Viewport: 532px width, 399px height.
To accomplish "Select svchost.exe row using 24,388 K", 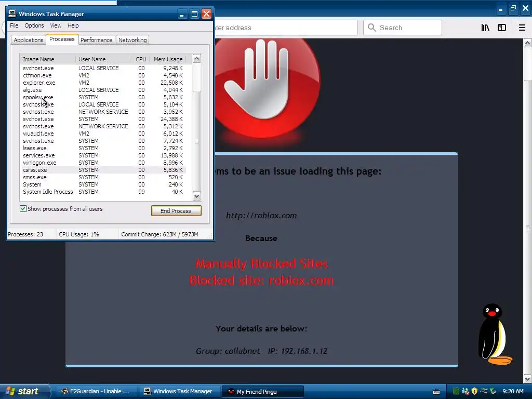I will [x=103, y=119].
